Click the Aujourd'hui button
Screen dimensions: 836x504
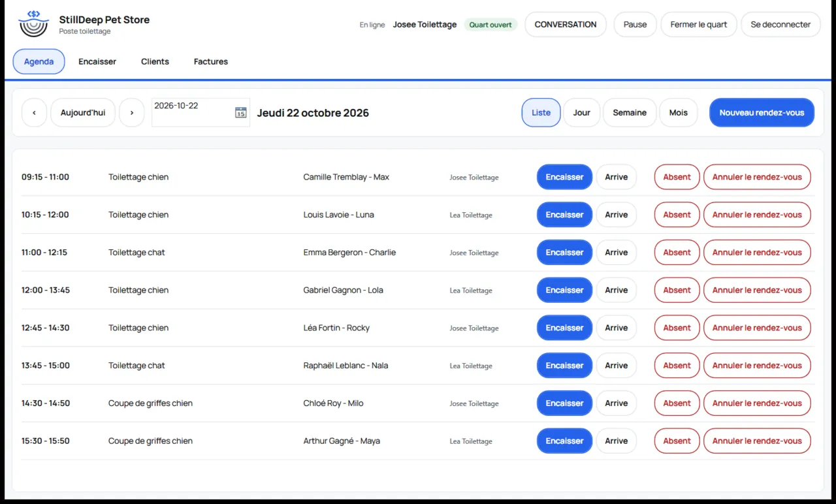(x=83, y=112)
